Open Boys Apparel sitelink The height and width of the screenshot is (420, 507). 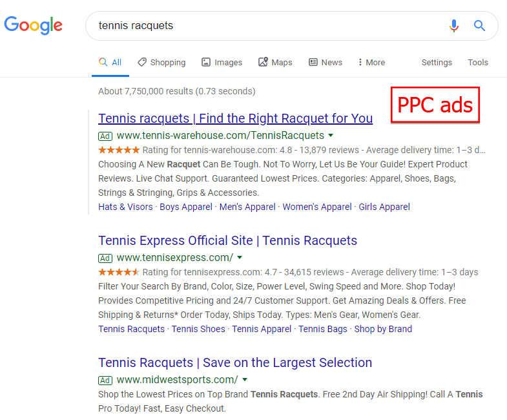tap(186, 207)
